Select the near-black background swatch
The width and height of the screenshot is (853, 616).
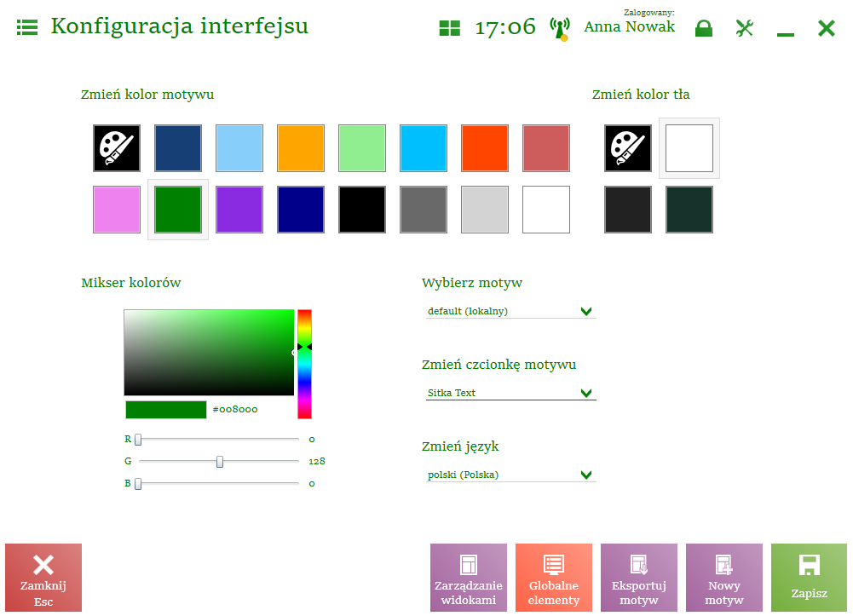628,210
